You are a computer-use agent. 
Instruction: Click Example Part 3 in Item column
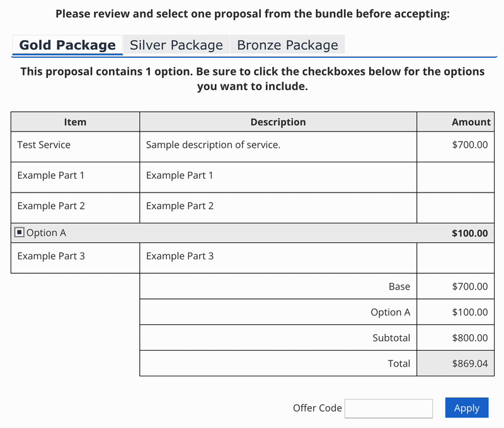point(51,256)
